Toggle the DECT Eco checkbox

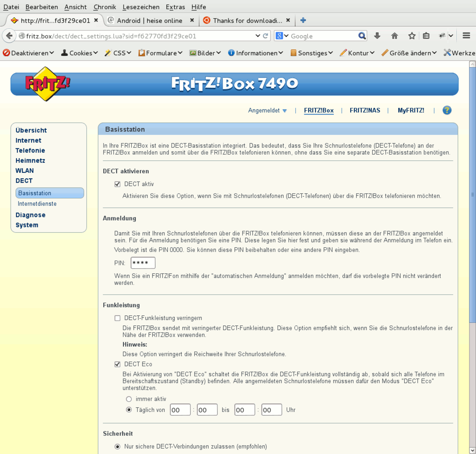[x=118, y=364]
